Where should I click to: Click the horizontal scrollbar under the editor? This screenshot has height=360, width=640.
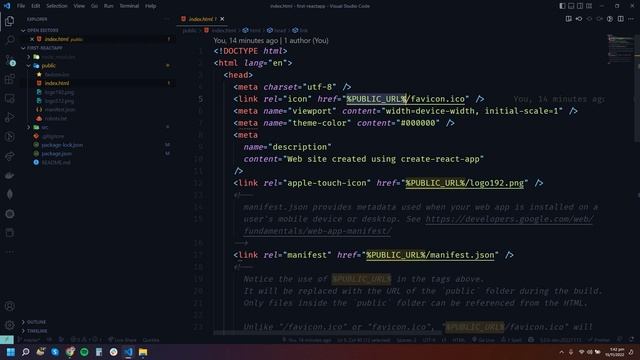[327, 333]
